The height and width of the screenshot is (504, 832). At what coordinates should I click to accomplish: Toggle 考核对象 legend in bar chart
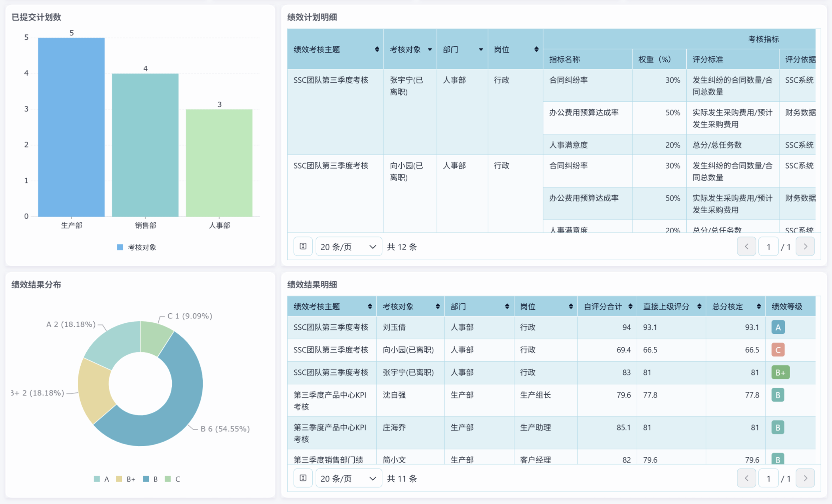coord(137,247)
